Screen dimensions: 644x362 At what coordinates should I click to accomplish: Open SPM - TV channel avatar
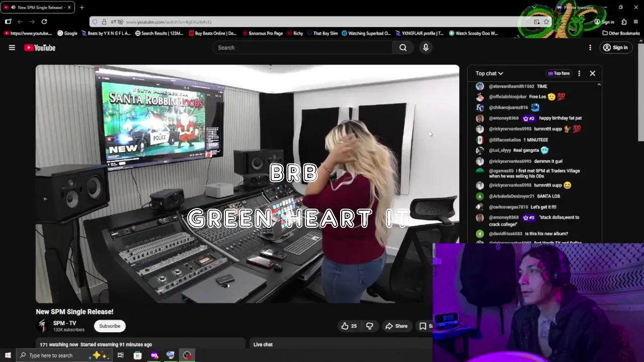point(42,326)
